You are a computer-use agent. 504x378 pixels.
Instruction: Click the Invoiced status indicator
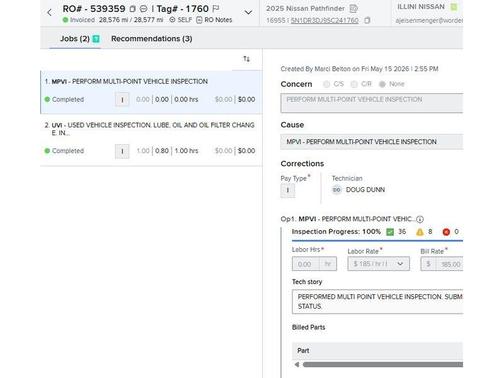pyautogui.click(x=79, y=20)
